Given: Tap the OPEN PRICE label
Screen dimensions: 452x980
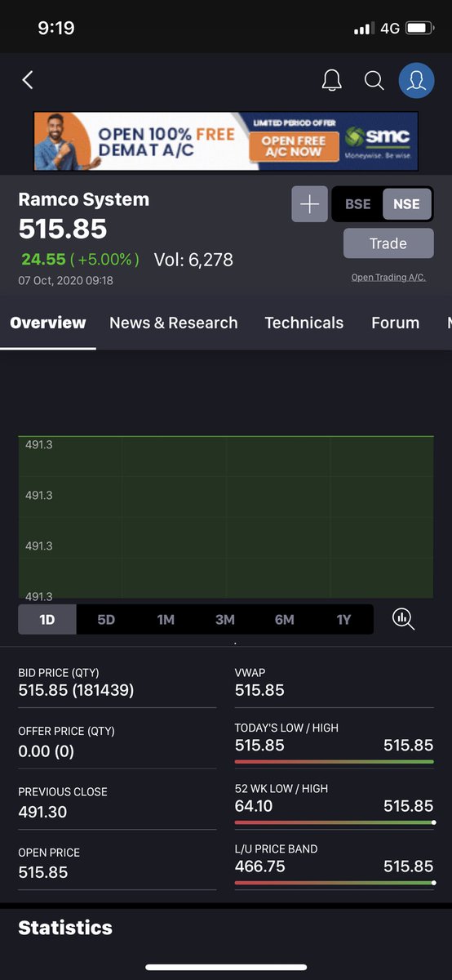Looking at the screenshot, I should point(49,853).
